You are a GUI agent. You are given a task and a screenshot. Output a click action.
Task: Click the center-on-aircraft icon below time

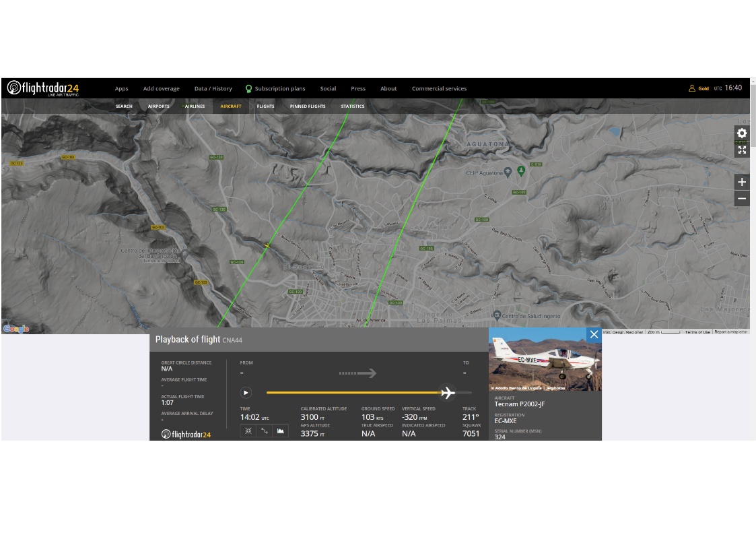[x=248, y=431]
